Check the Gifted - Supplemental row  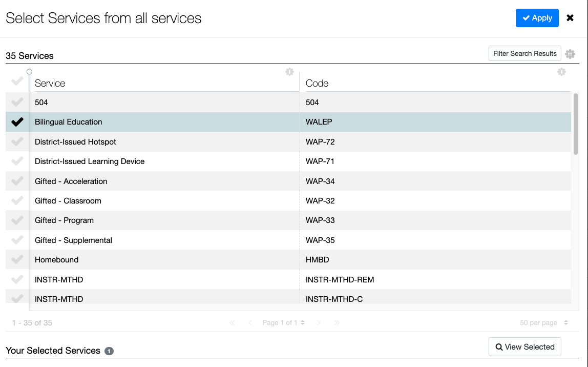tap(17, 240)
